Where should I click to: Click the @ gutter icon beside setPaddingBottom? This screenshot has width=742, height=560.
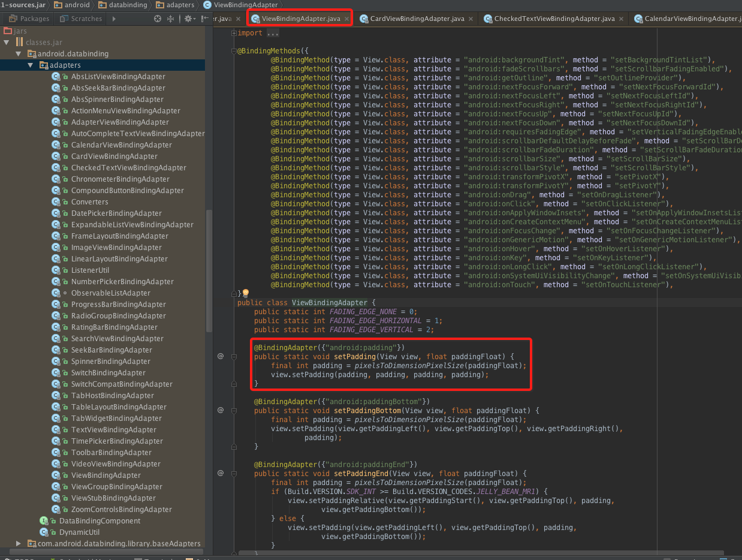point(220,410)
